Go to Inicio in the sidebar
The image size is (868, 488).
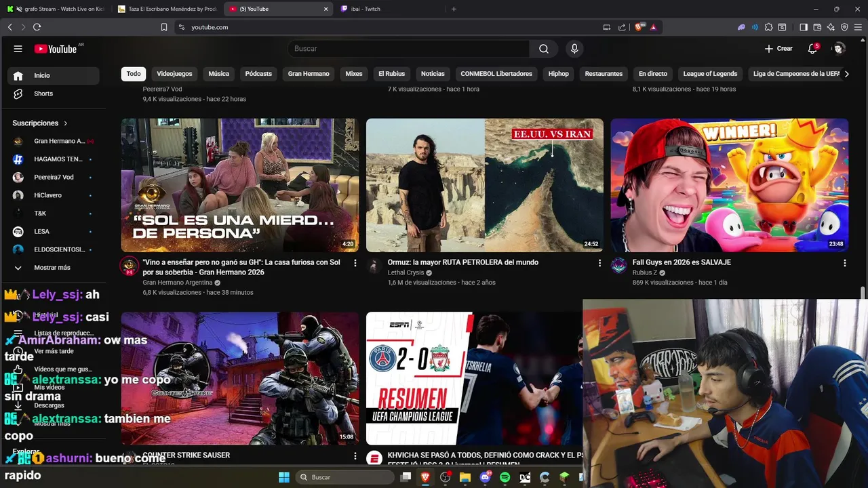pos(53,75)
